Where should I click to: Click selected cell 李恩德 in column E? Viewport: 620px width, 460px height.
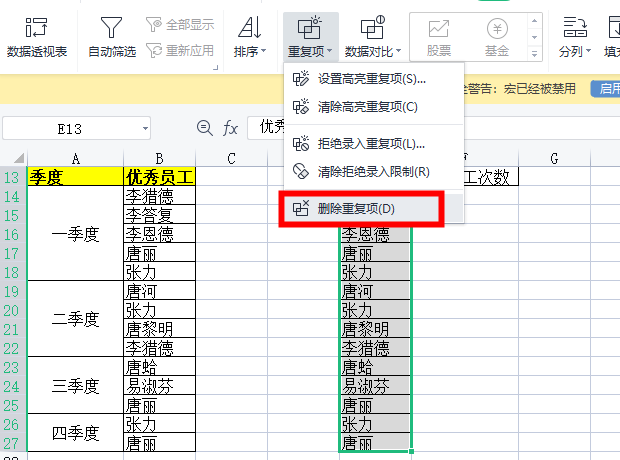[375, 234]
